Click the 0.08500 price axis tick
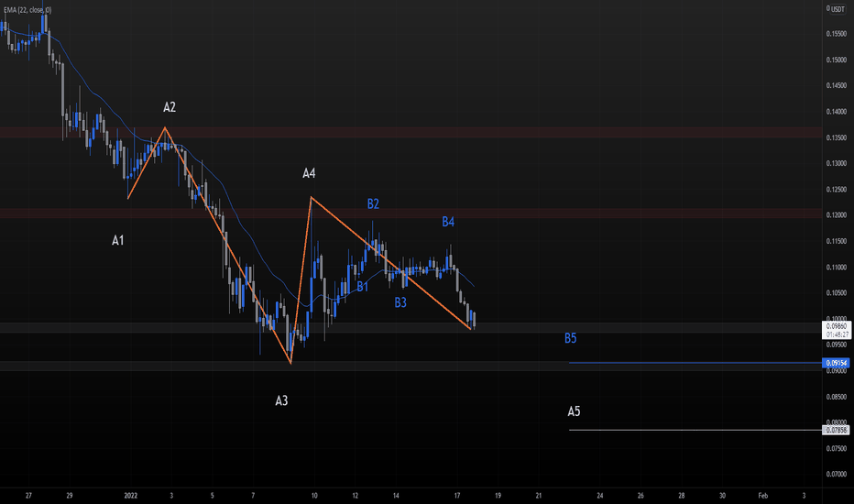Image resolution: width=854 pixels, height=504 pixels. pos(837,397)
